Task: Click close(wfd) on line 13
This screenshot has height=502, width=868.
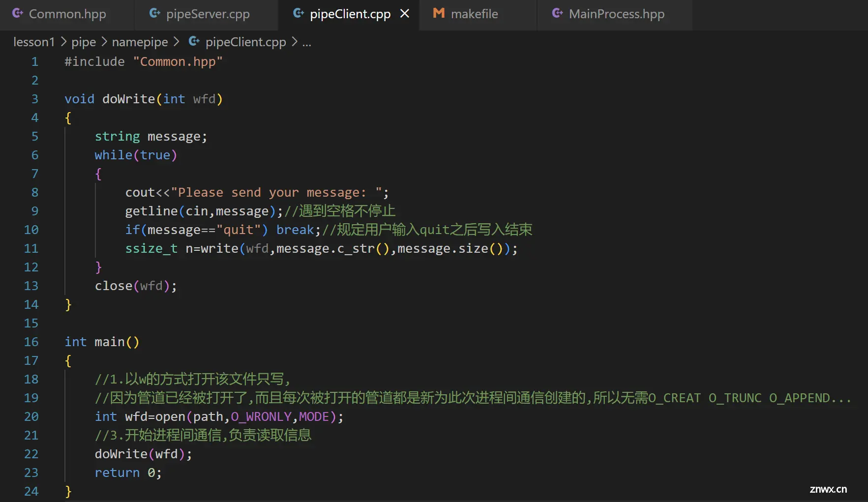Action: point(132,286)
